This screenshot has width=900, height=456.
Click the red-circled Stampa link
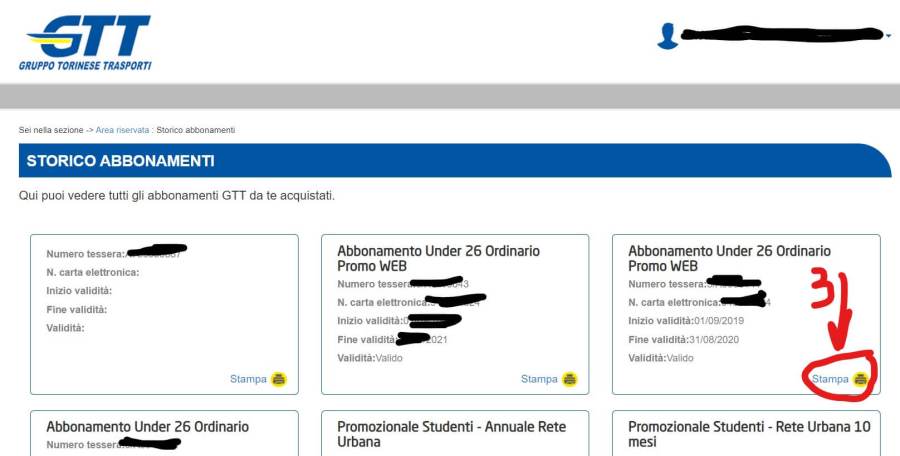[x=830, y=379]
